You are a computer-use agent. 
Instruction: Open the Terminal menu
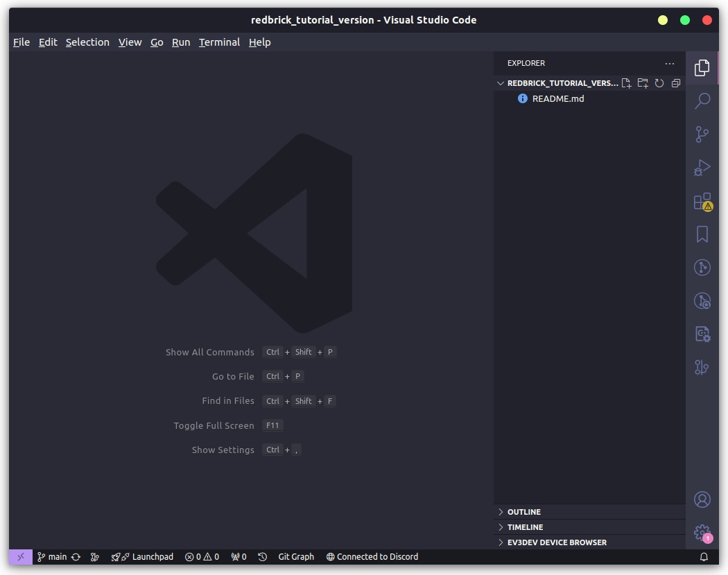pyautogui.click(x=220, y=42)
